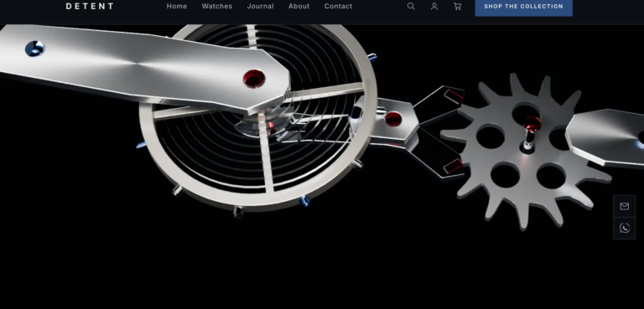644x309 pixels.
Task: Navigate to the About page
Action: (299, 6)
